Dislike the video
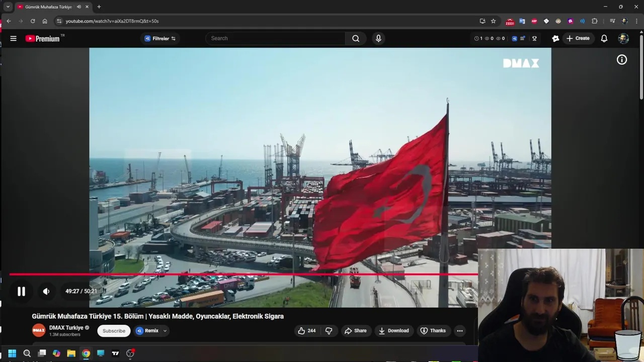This screenshot has width=644, height=362. click(329, 331)
